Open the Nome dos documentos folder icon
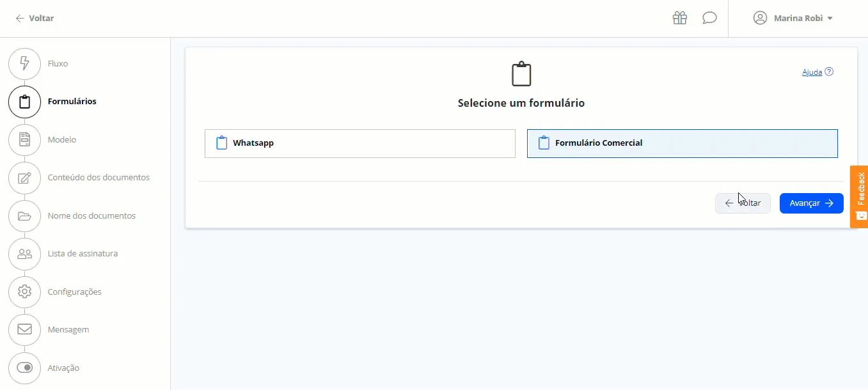This screenshot has height=390, width=868. coord(24,216)
